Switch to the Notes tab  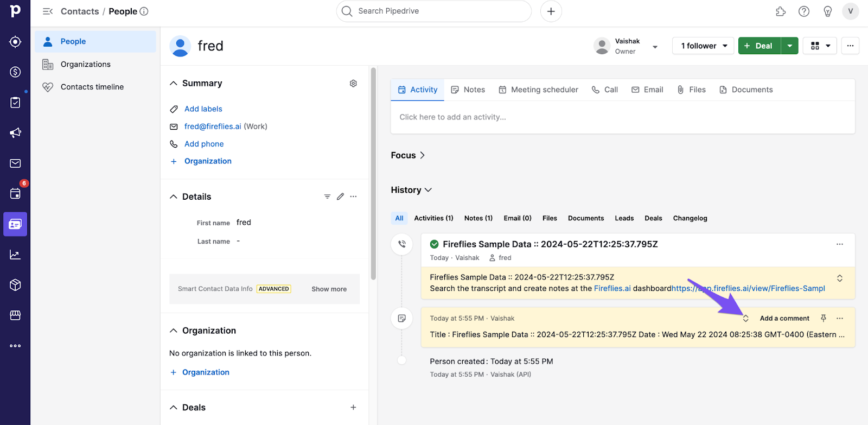tap(468, 90)
